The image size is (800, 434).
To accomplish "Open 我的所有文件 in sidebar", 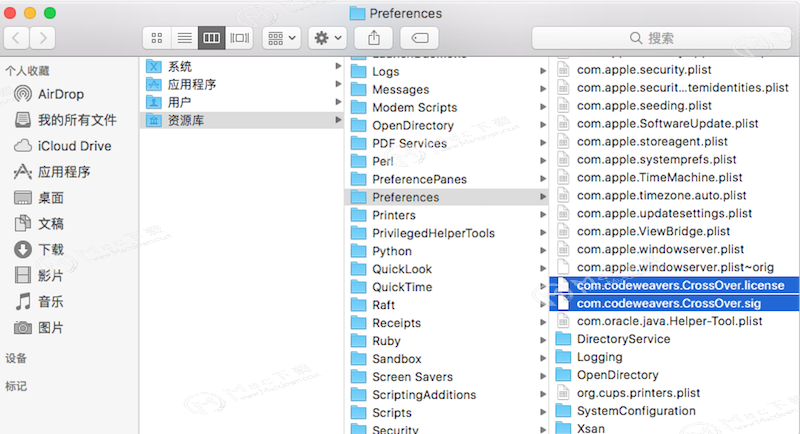I will tap(65, 120).
